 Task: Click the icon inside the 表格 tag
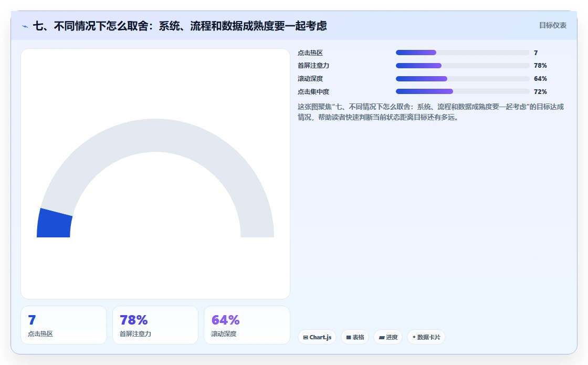[x=349, y=337]
